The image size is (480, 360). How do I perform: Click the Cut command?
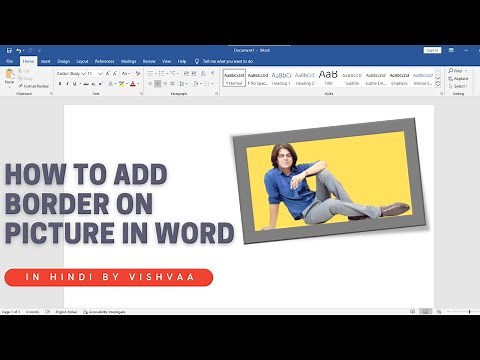(24, 71)
